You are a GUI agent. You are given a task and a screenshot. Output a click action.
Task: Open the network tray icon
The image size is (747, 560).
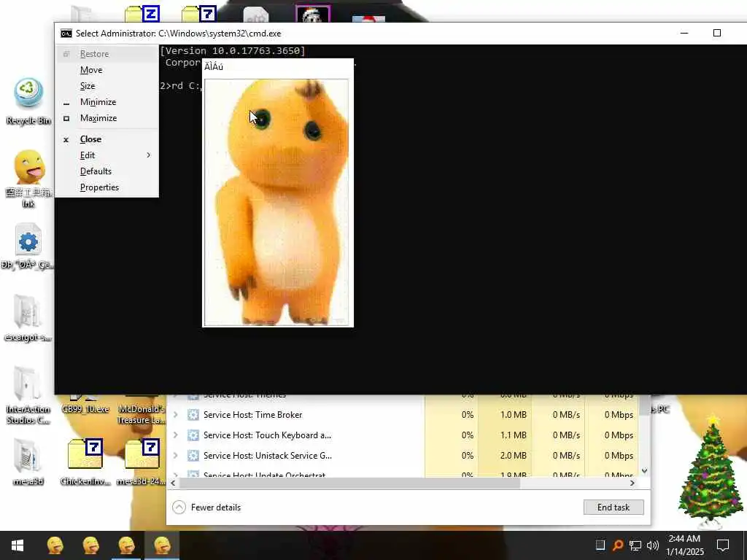tap(635, 545)
